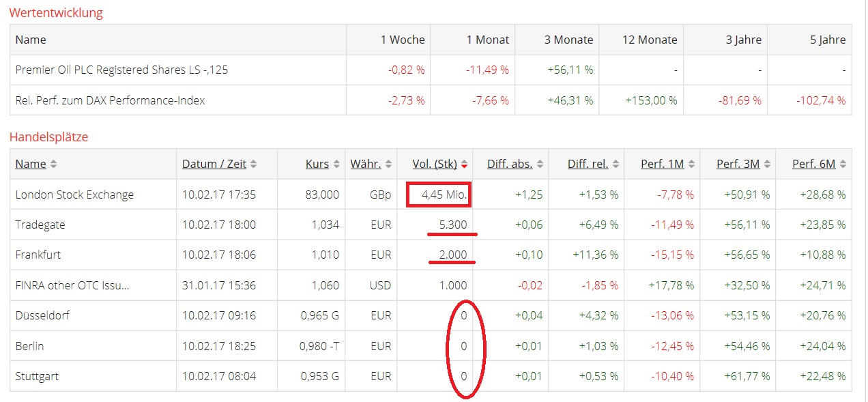Viewport: 868px width, 402px height.
Task: Click the sort arrows beside Perf. 3M
Action: [767, 164]
